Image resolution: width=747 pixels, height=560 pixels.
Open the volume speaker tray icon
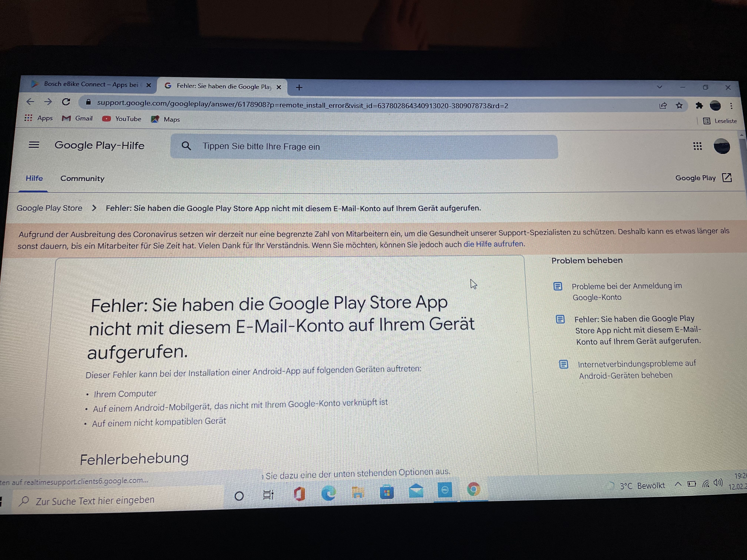pyautogui.click(x=718, y=482)
